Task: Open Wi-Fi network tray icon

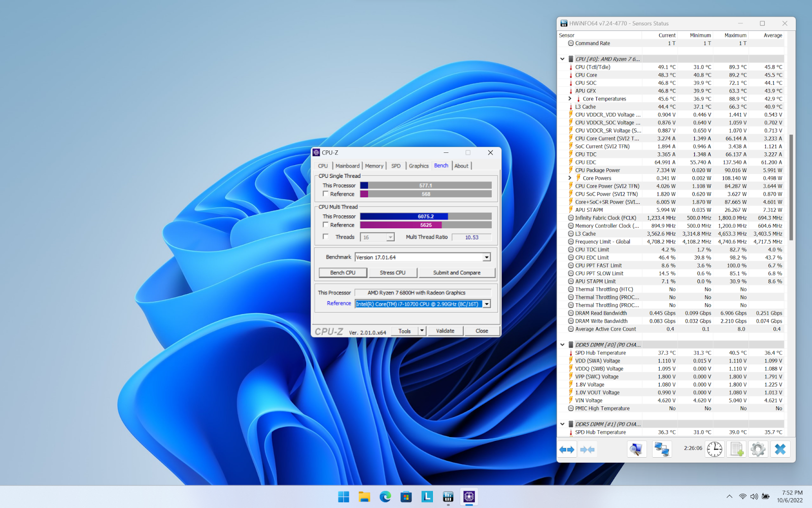Action: click(742, 497)
